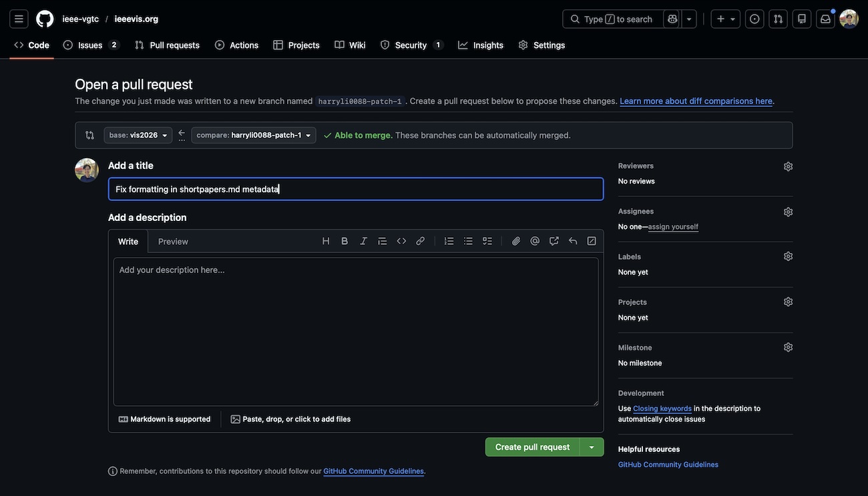The width and height of the screenshot is (868, 496).
Task: Expand Create pull request options arrow
Action: coord(592,447)
